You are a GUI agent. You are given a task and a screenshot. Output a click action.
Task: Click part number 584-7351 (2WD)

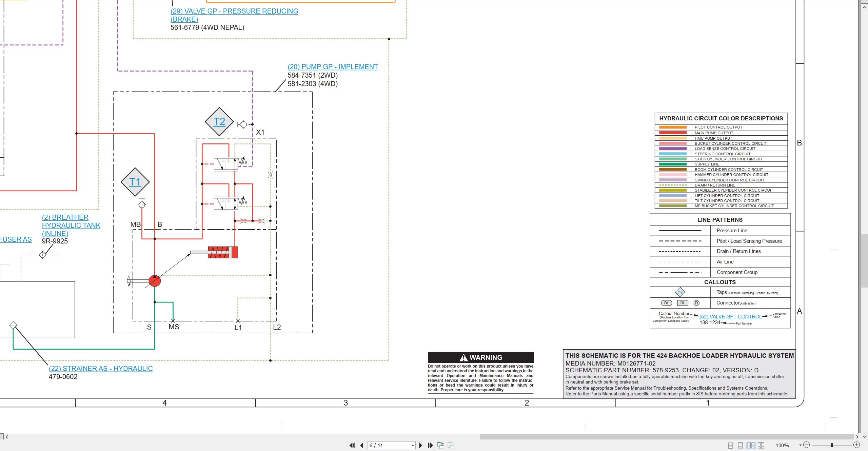pos(313,75)
